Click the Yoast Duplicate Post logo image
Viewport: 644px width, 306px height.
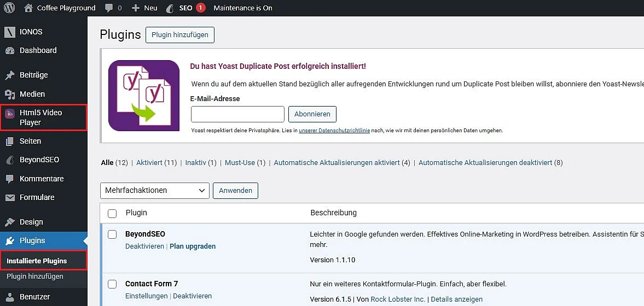pos(144,96)
